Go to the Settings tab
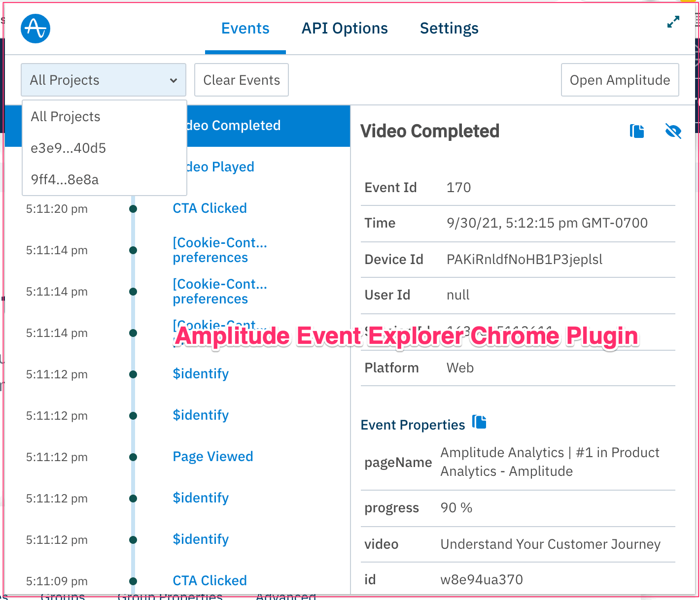The image size is (700, 600). pos(449,29)
